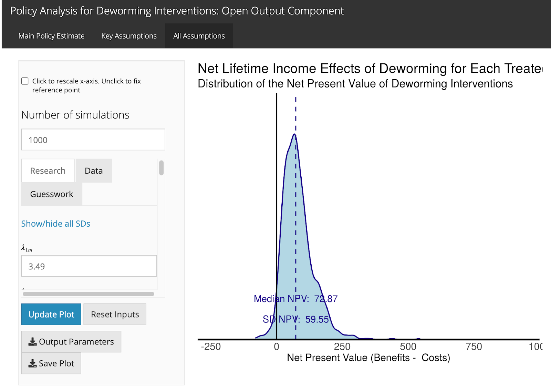
Task: Click the Number of simulations input field
Action: [93, 140]
